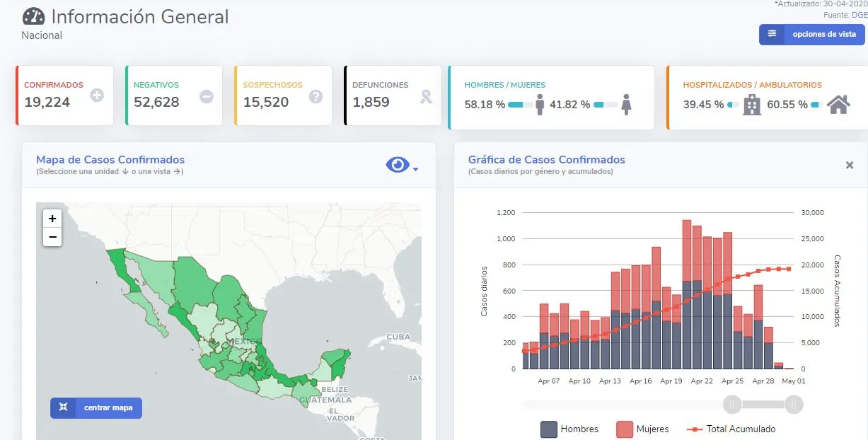
Task: Toggle the Mujeres series in chart legend
Action: tap(642, 429)
